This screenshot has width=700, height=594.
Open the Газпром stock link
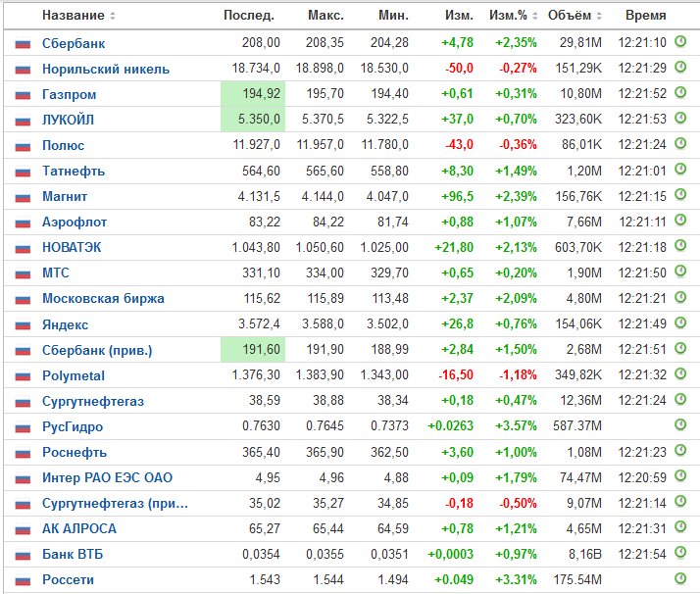[70, 95]
